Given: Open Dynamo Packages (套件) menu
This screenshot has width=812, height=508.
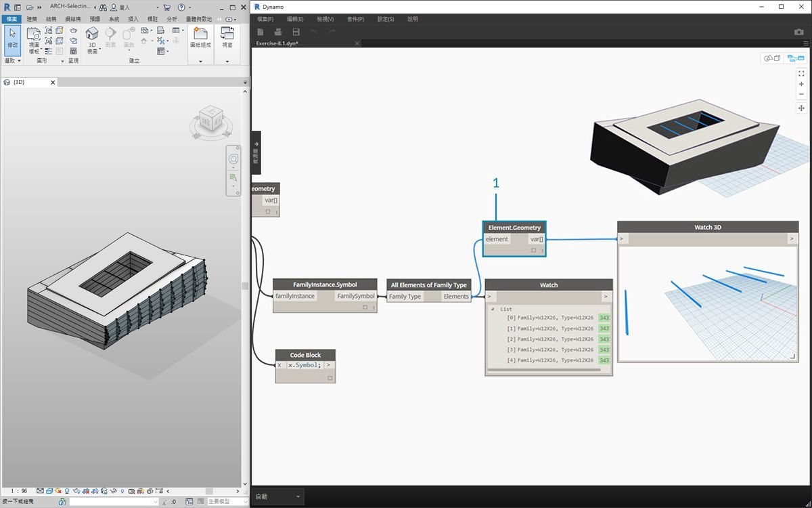Looking at the screenshot, I should coord(355,19).
